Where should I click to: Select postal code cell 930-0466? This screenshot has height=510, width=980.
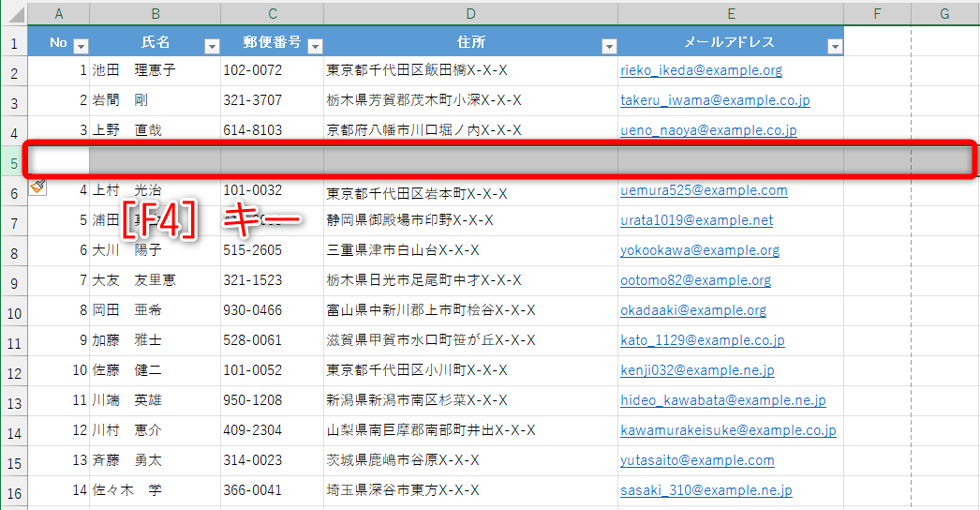pos(273,311)
